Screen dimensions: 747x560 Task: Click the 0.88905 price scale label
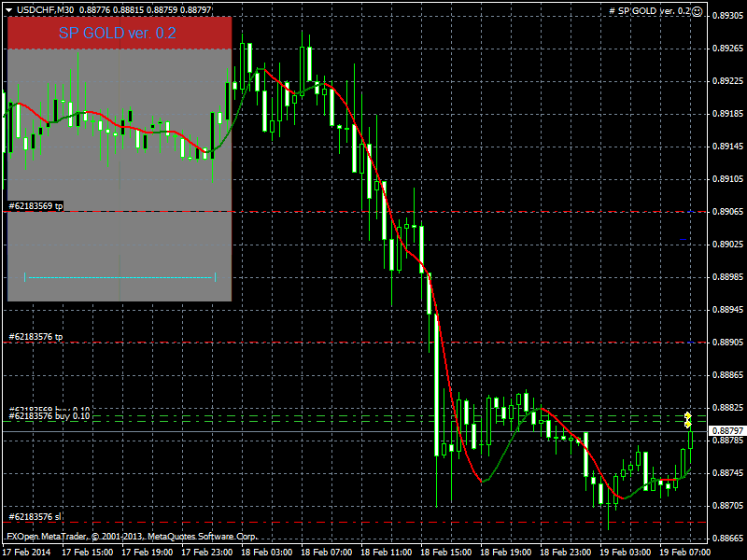(x=728, y=342)
